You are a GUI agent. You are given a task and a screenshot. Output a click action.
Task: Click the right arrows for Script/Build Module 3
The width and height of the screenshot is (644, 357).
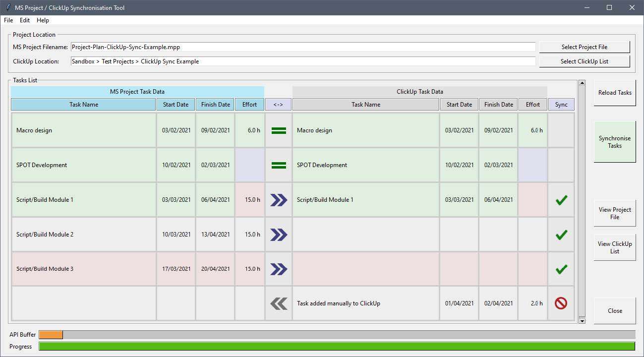pyautogui.click(x=279, y=269)
